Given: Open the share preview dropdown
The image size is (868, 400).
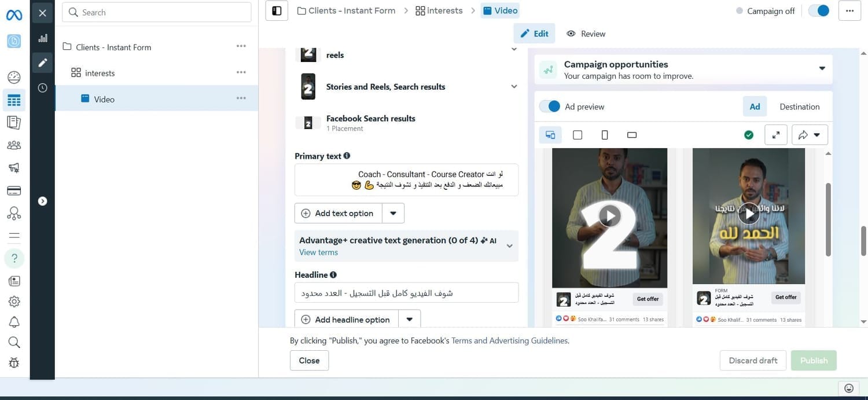Looking at the screenshot, I should coord(810,135).
